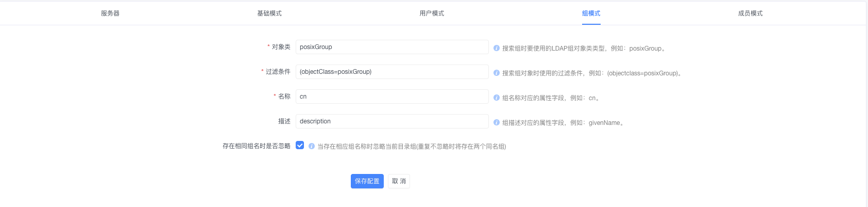The width and height of the screenshot is (868, 207).
Task: Click info icon beside 对象类 field
Action: coord(497,48)
